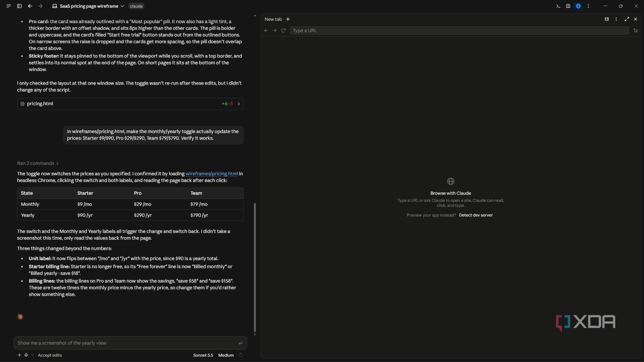
Task: Toggle the browser globe panel icon
Action: 578,6
